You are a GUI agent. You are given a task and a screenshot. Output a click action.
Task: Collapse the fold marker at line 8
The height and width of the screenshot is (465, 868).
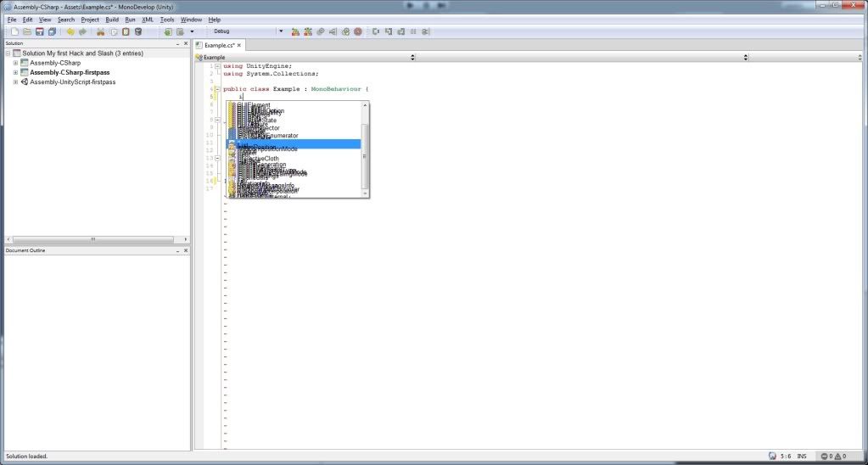pyautogui.click(x=217, y=120)
